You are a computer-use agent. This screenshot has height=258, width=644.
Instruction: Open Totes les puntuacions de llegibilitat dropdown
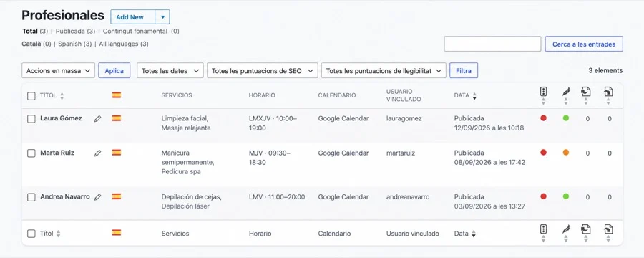pyautogui.click(x=384, y=71)
